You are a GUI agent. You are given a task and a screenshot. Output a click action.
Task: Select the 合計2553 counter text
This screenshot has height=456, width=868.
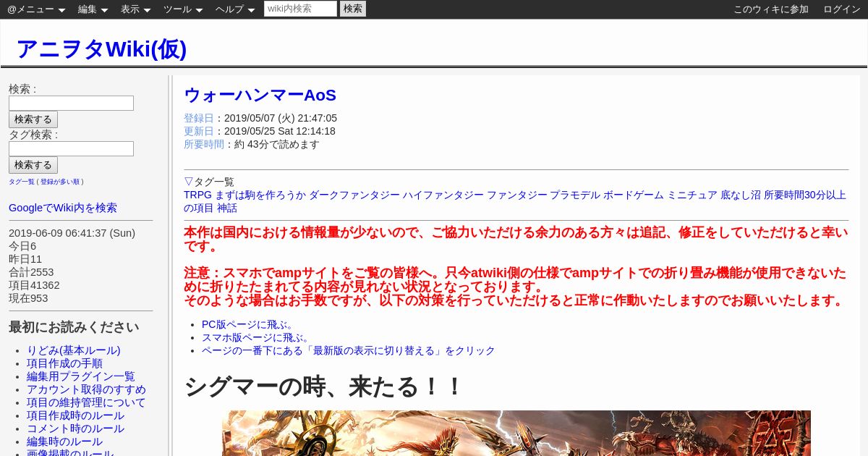tap(31, 272)
